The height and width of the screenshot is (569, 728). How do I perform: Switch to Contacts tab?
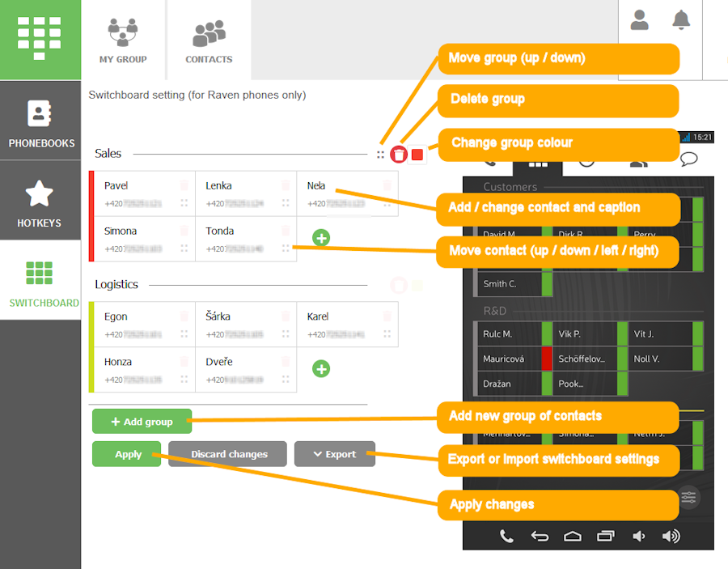[x=209, y=40]
